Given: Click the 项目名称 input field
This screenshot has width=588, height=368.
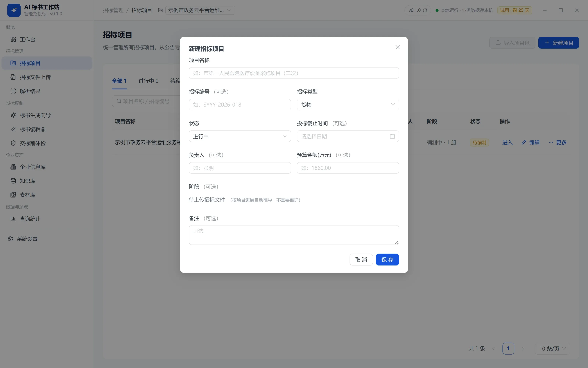Looking at the screenshot, I should tap(294, 73).
